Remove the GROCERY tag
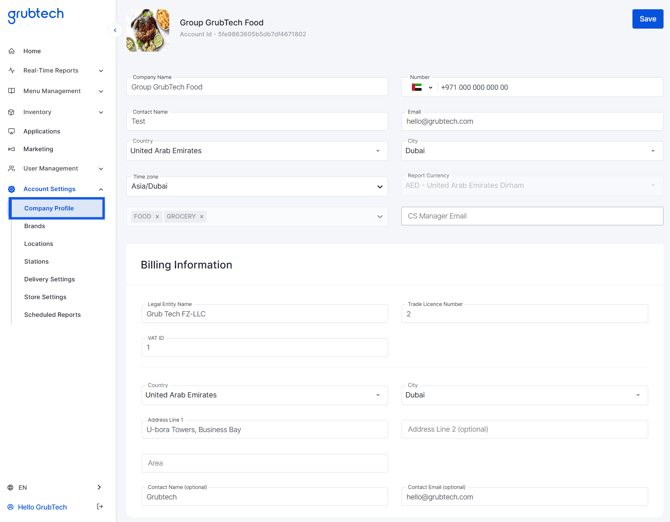Screen dimensions: 670x522 click(202, 217)
